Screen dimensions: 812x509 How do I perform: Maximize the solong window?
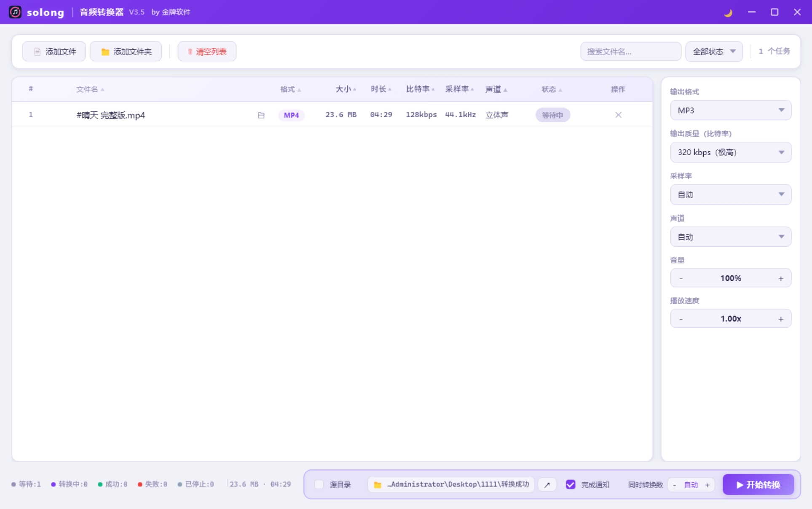click(774, 12)
